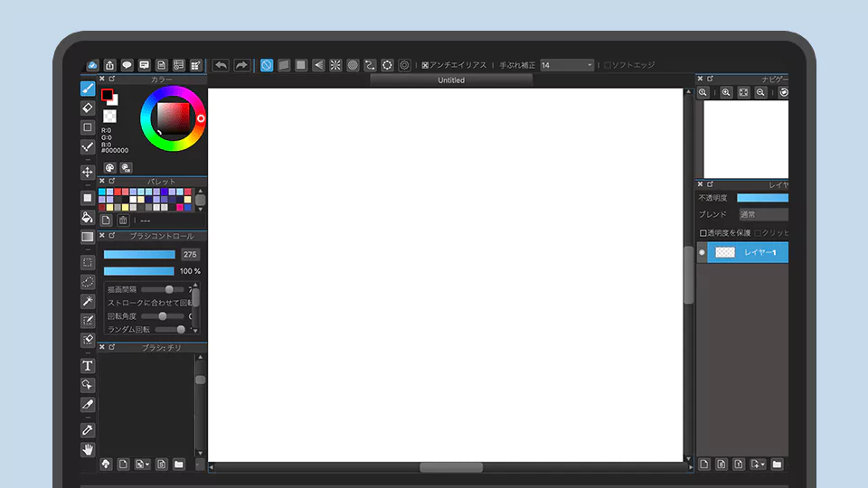The height and width of the screenshot is (488, 868).
Task: Select the Brush tool
Action: point(88,89)
